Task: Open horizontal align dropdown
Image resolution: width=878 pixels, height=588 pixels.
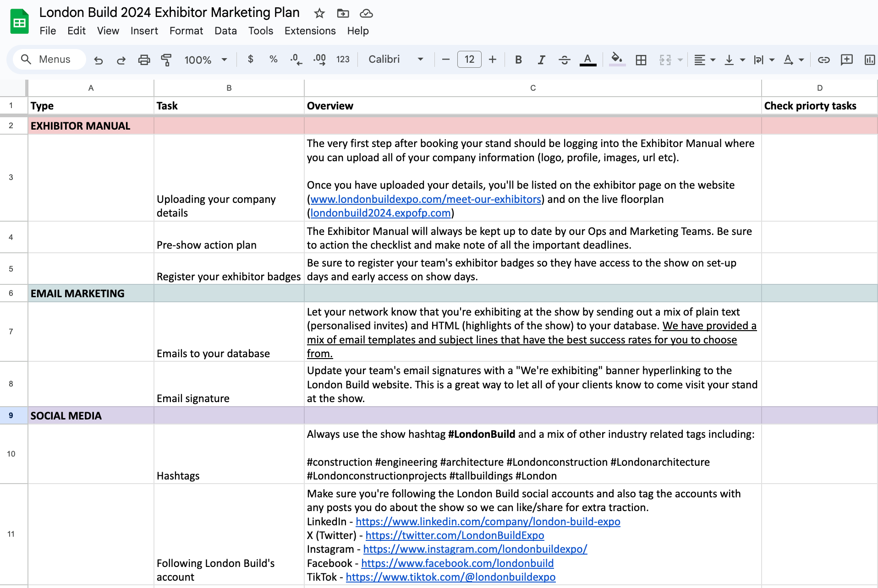Action: tap(704, 60)
